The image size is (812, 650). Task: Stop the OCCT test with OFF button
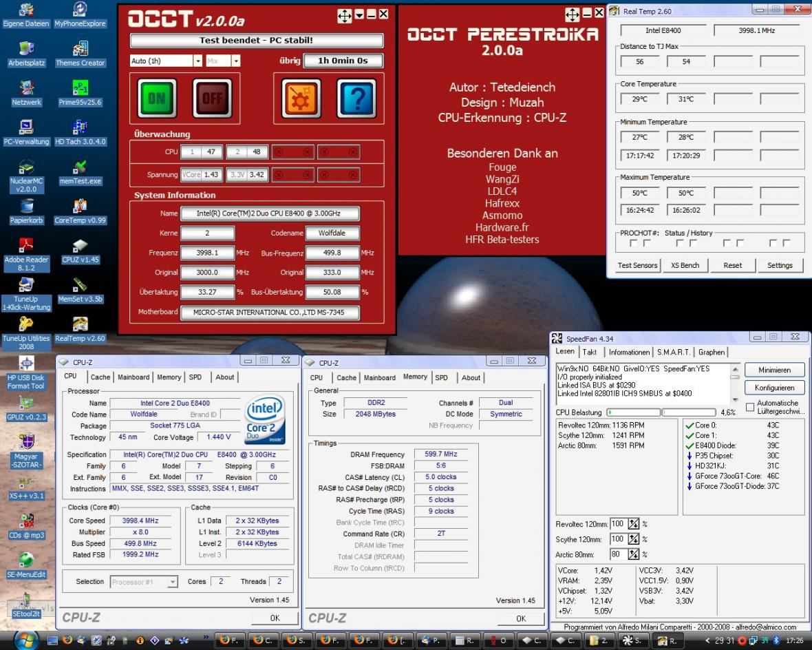click(x=213, y=98)
